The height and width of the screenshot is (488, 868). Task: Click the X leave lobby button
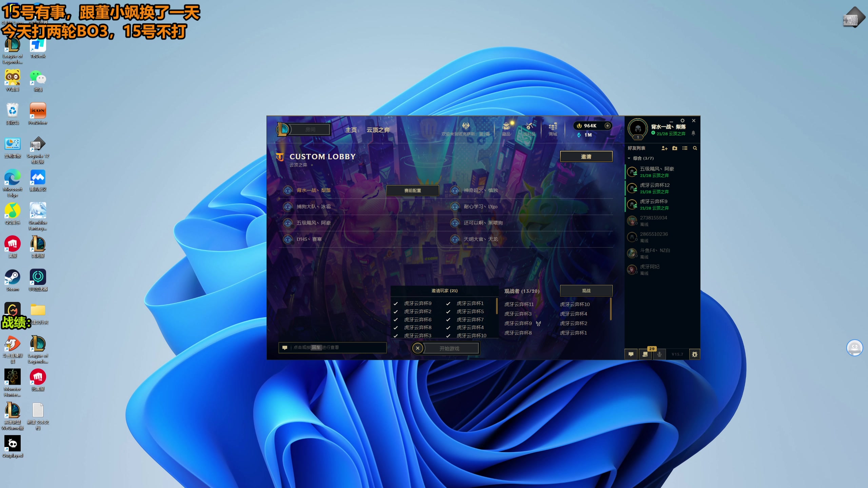pyautogui.click(x=418, y=348)
